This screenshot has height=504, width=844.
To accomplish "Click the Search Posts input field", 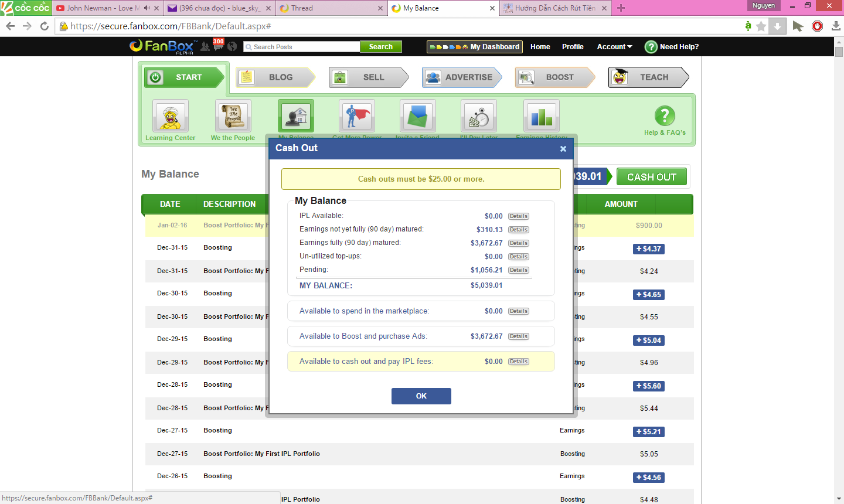I will 302,47.
